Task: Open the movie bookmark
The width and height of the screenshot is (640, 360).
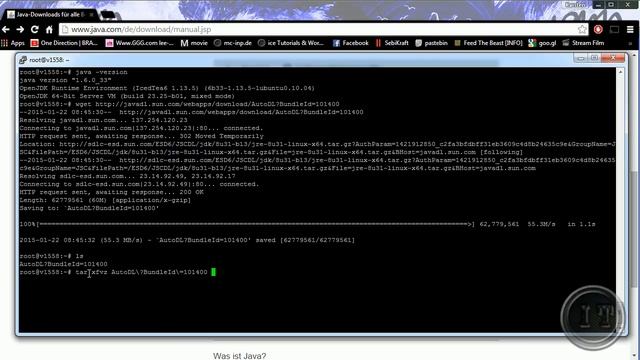Action: 194,43
